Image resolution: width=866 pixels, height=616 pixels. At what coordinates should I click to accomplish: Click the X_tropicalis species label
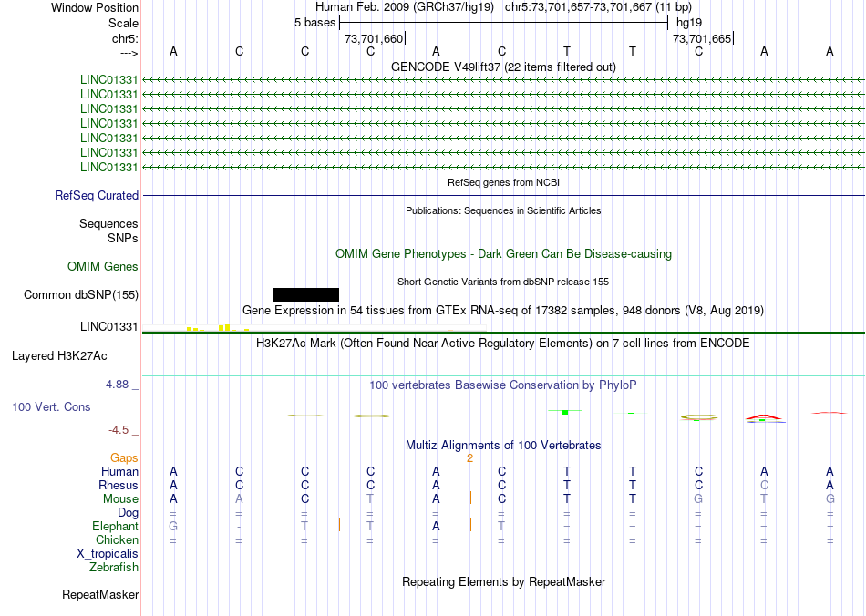pos(108,554)
